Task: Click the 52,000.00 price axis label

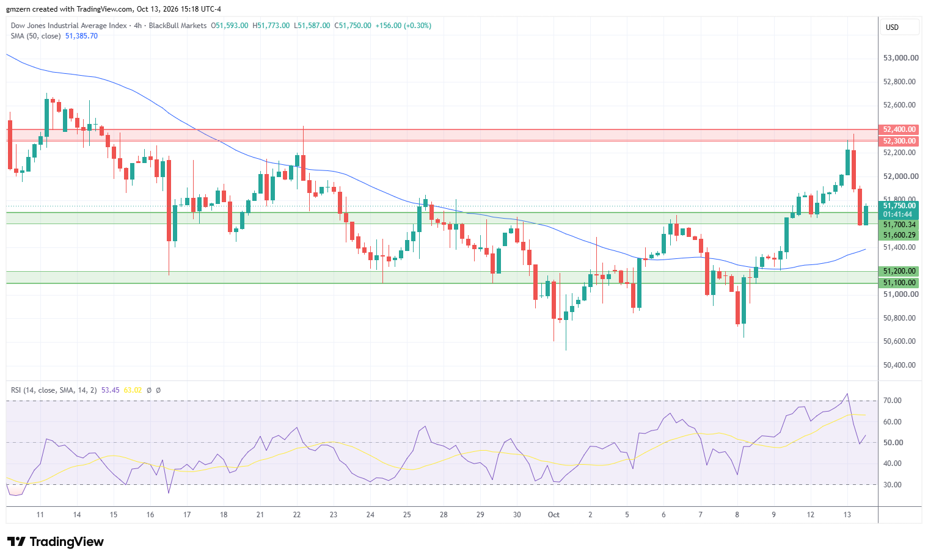Action: (901, 176)
